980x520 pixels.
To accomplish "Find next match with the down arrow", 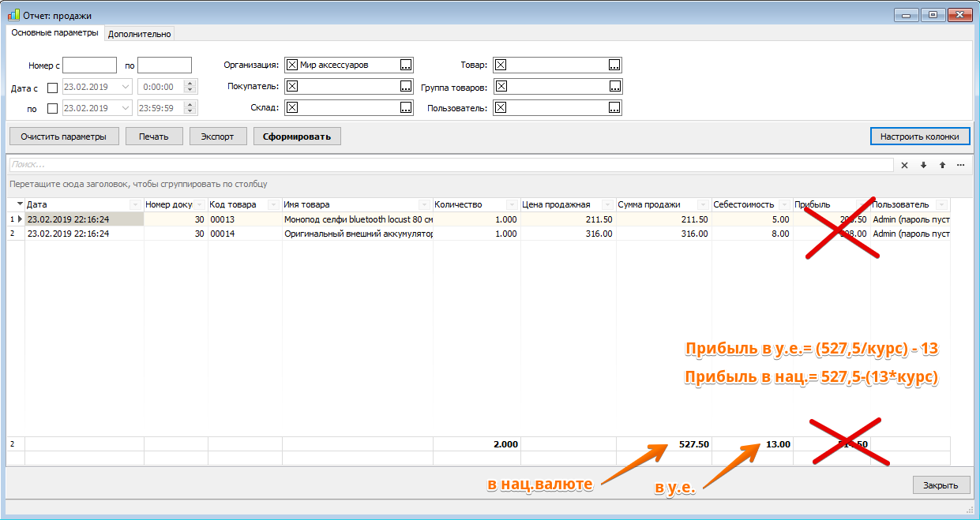I will pyautogui.click(x=923, y=165).
